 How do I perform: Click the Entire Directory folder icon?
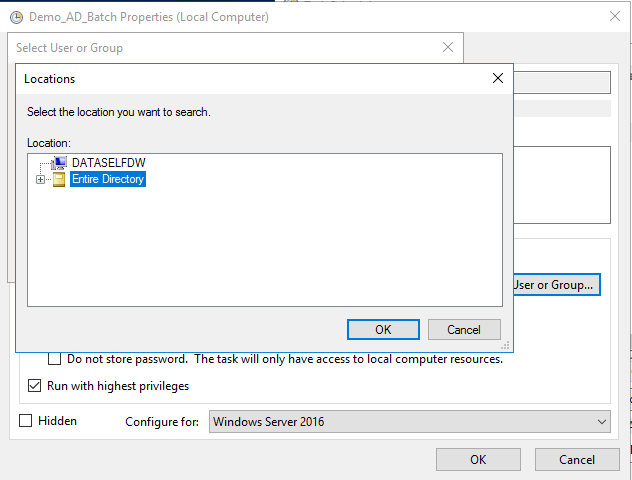point(59,179)
